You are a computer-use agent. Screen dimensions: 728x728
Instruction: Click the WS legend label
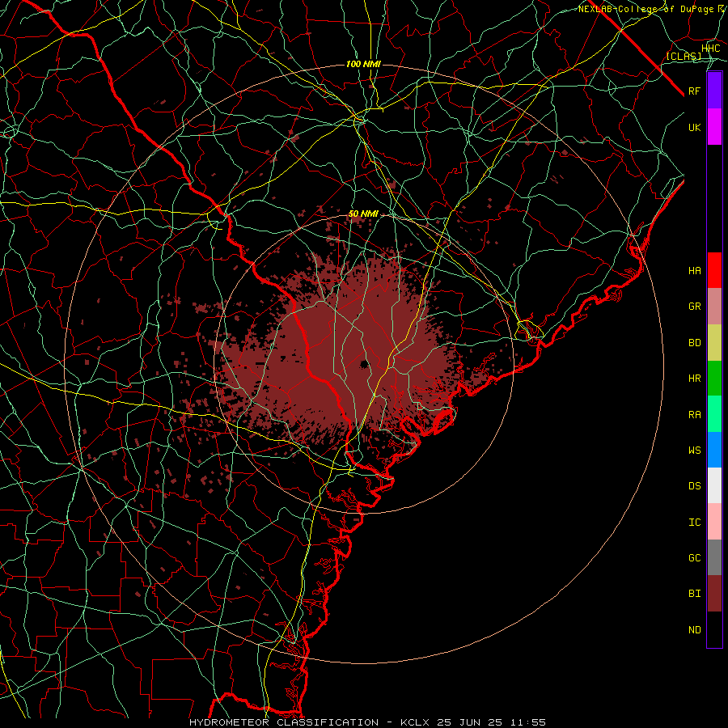[694, 450]
